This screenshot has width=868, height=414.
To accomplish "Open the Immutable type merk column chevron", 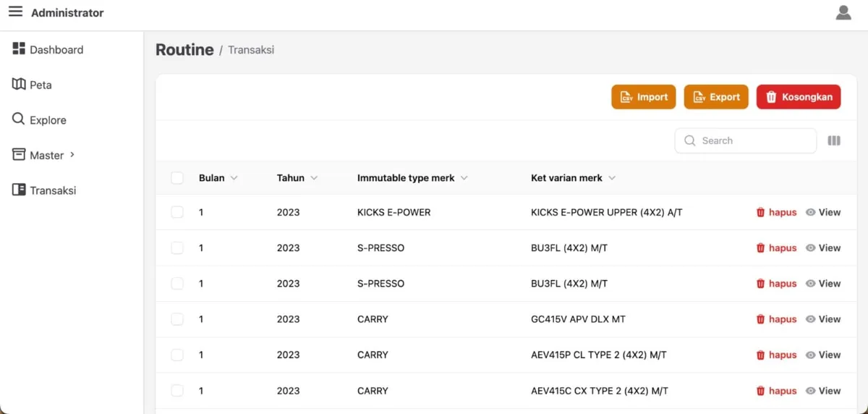I will (x=464, y=178).
